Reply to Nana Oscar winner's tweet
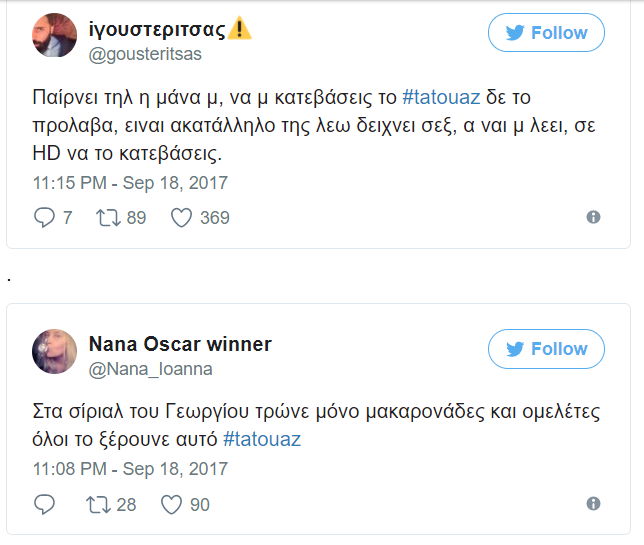The width and height of the screenshot is (644, 545). 45,504
